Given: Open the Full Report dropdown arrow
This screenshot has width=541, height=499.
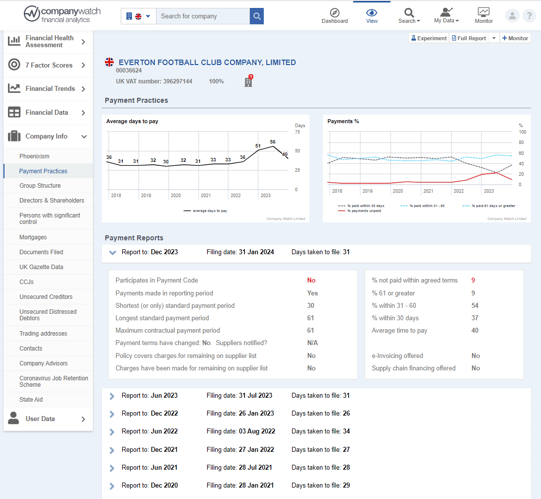Looking at the screenshot, I should point(494,38).
